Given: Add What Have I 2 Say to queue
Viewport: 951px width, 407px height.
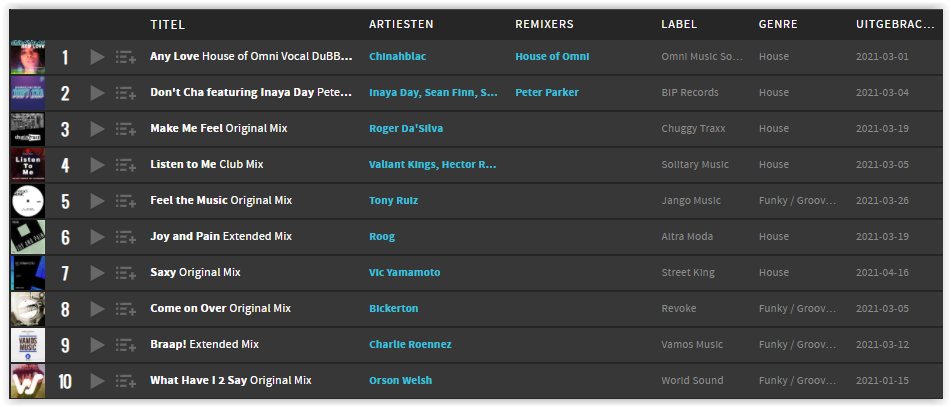Looking at the screenshot, I should click(x=126, y=381).
